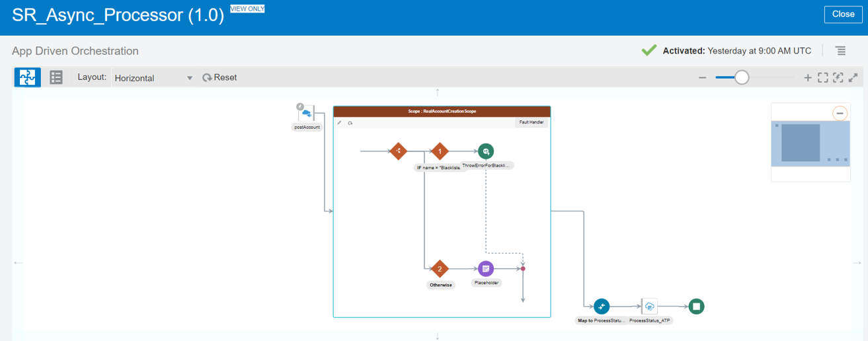Viewport: 868px width, 341px height.
Task: Click the maximize canvas arrows icon
Action: (853, 78)
